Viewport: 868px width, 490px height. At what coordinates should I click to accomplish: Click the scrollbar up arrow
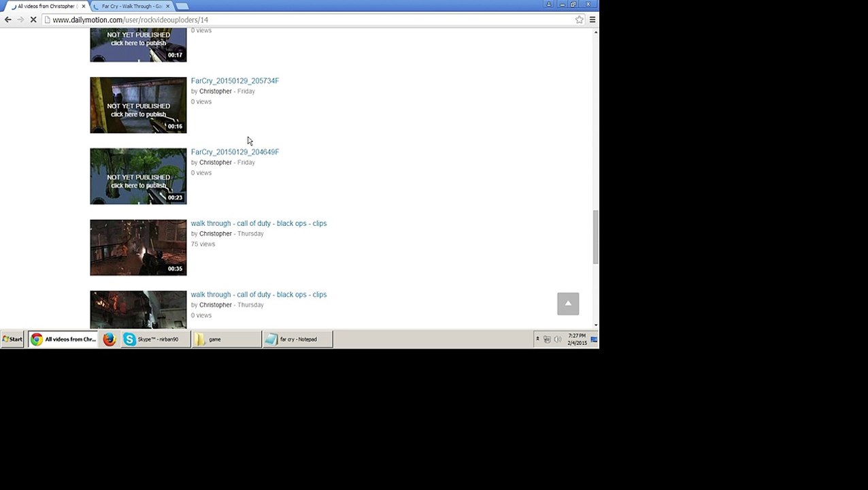point(595,32)
